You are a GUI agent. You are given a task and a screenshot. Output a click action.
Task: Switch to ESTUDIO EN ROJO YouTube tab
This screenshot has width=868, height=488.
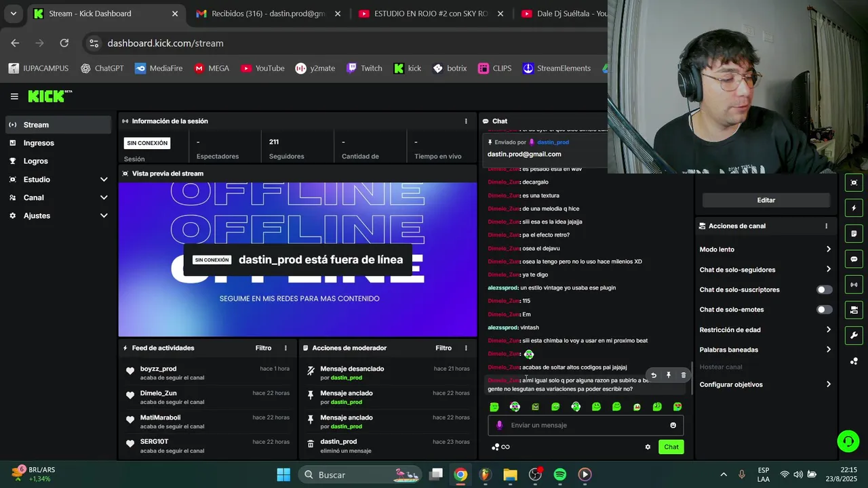point(430,14)
